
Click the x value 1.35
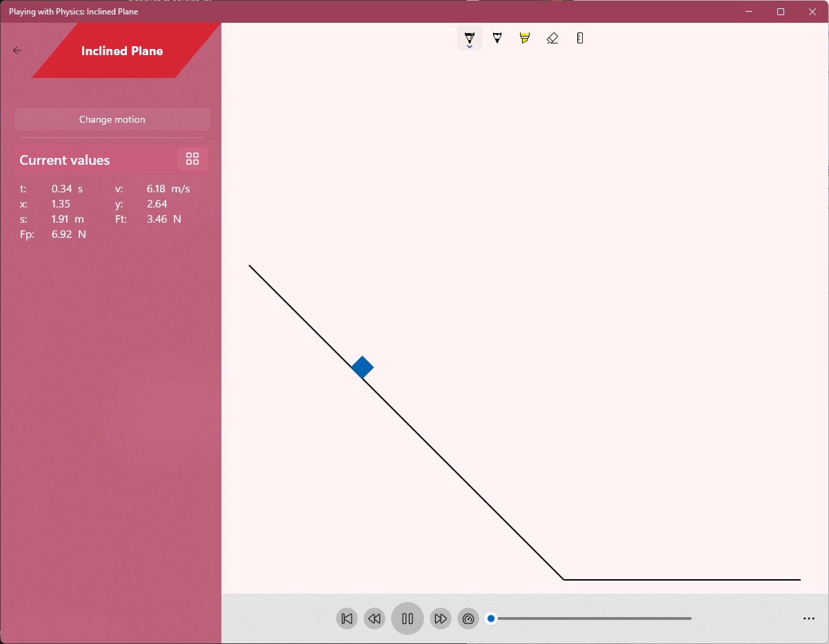[x=61, y=203]
